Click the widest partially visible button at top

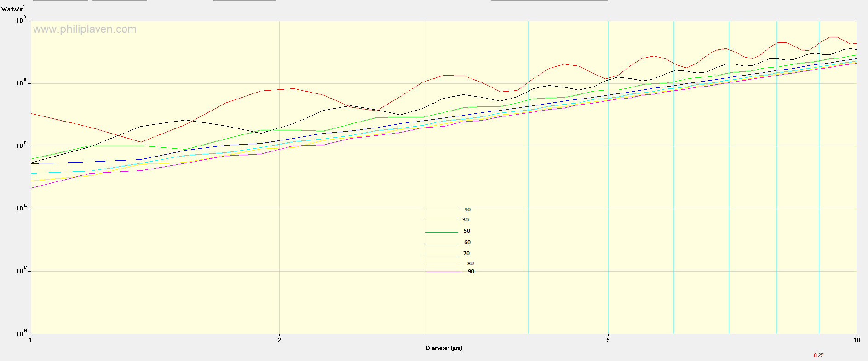(549, 0)
